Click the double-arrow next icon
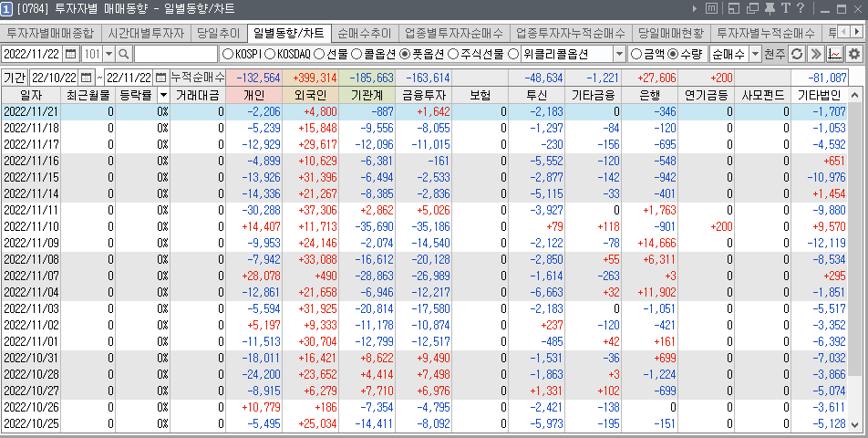868x438 pixels. tap(816, 54)
